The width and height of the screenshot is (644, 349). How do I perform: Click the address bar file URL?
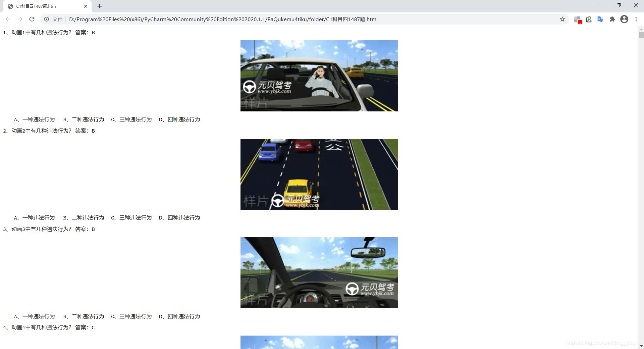point(223,19)
